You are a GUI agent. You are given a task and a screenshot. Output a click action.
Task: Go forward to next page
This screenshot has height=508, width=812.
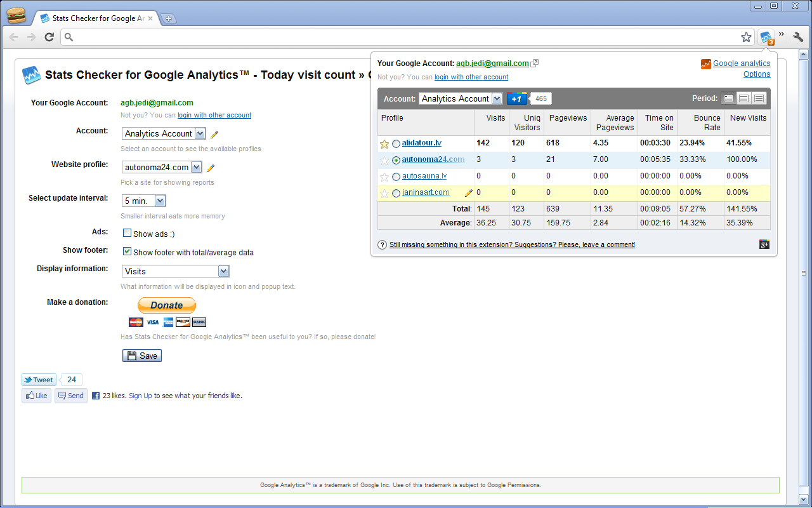click(x=31, y=37)
